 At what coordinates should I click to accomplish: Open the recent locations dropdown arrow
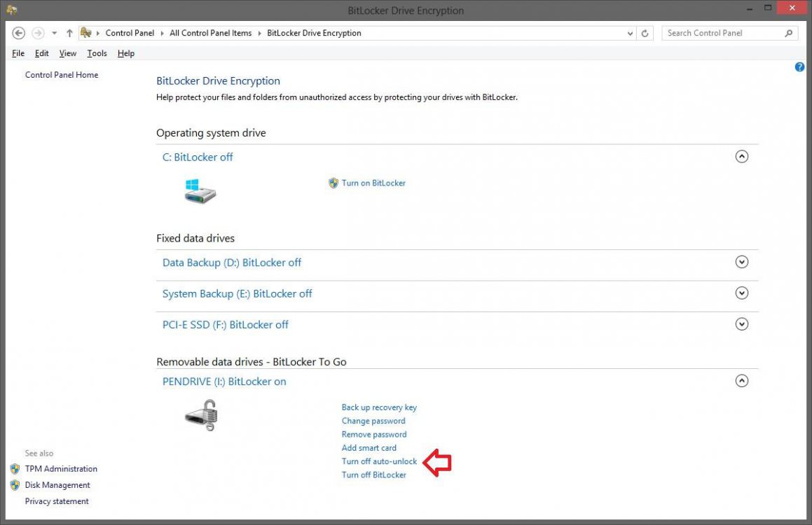click(x=54, y=33)
